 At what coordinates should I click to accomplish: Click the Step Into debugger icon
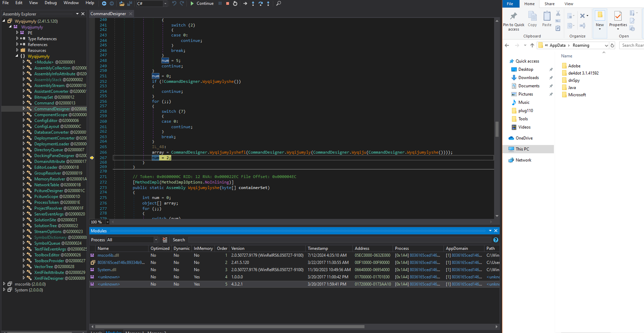click(253, 3)
